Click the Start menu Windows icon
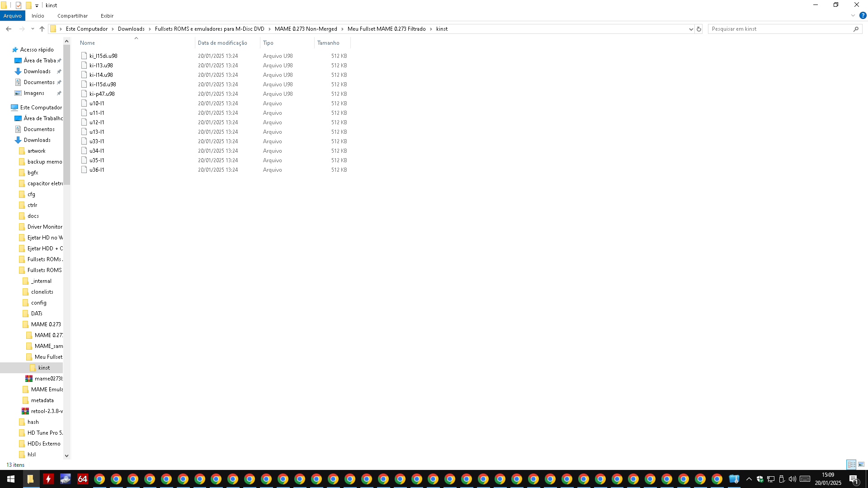868x488 pixels. (11, 479)
